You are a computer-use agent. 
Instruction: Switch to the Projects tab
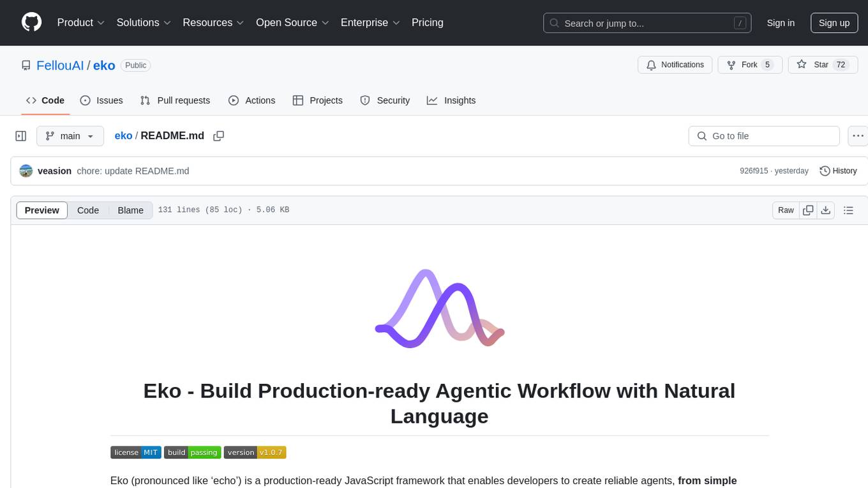tap(317, 100)
